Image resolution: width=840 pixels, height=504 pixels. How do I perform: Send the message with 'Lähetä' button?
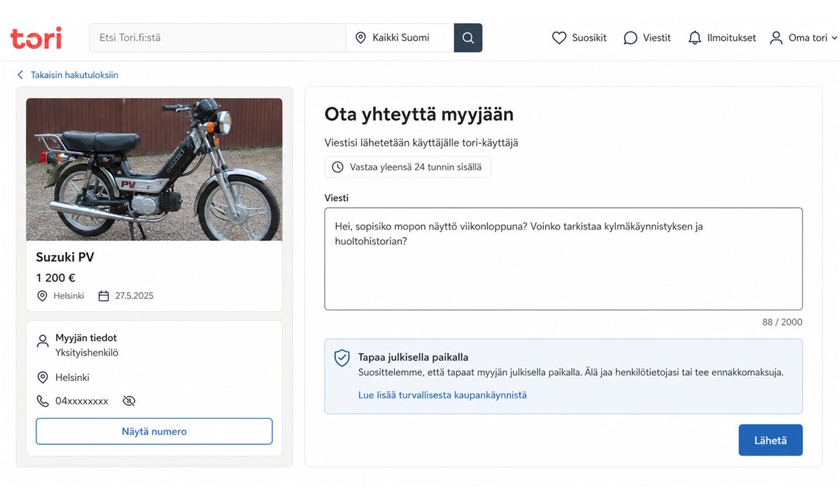click(771, 440)
